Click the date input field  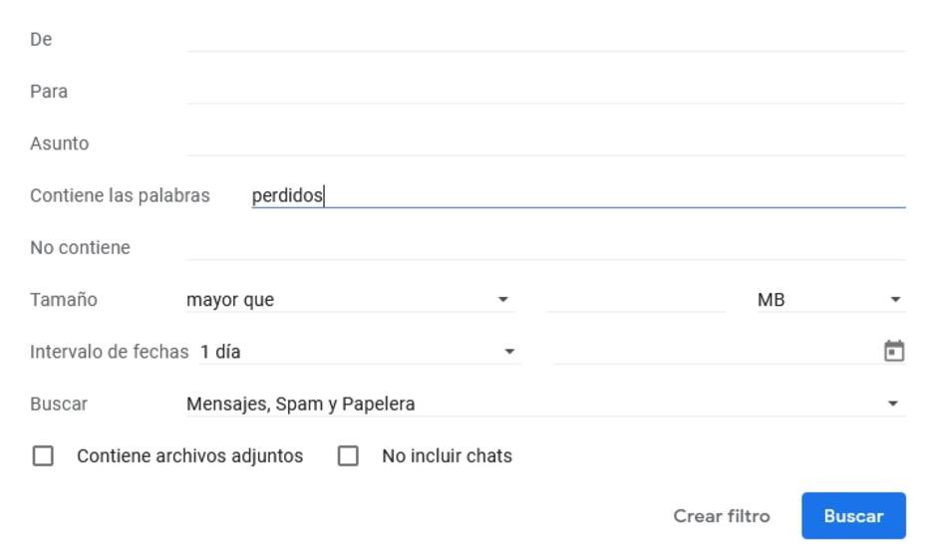pos(717,352)
